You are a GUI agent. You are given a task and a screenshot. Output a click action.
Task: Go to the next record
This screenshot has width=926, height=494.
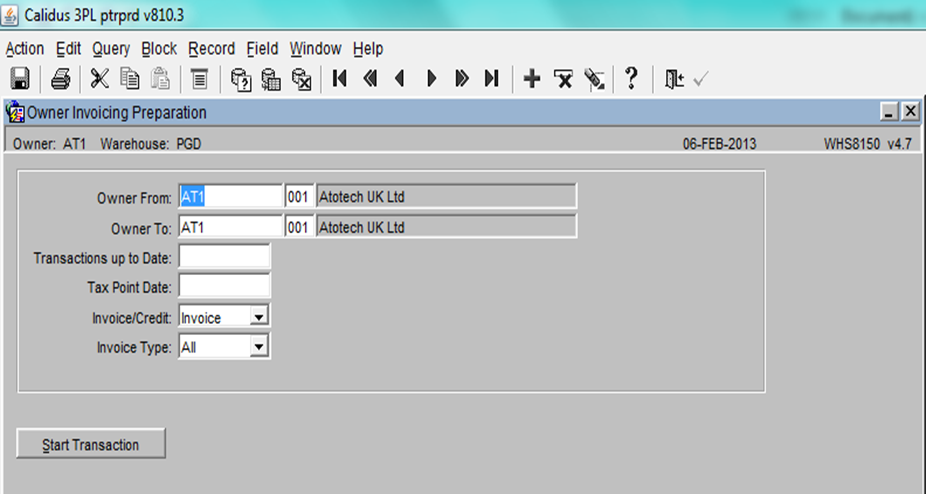click(x=432, y=78)
